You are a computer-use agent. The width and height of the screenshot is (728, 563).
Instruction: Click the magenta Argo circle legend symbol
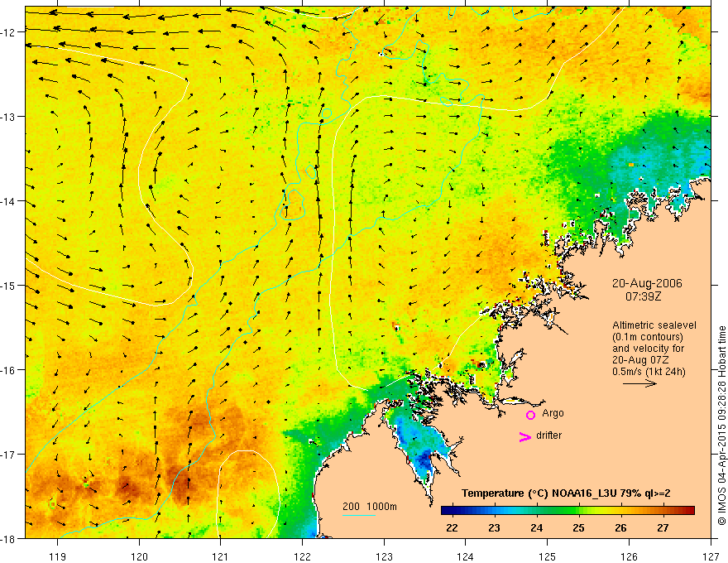[x=530, y=415]
